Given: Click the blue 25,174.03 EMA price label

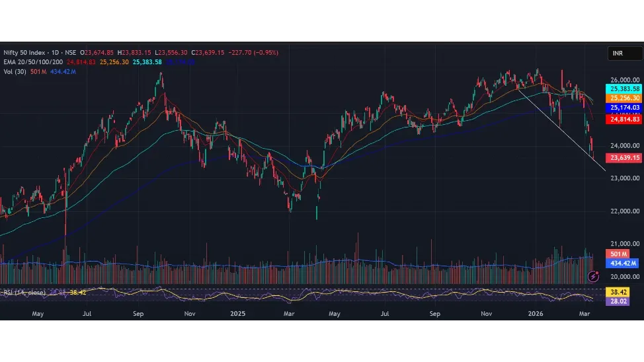Looking at the screenshot, I should 624,107.
